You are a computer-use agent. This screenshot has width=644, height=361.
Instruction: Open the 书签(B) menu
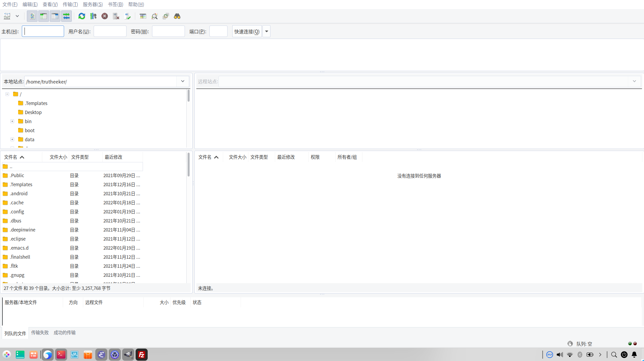(x=115, y=4)
